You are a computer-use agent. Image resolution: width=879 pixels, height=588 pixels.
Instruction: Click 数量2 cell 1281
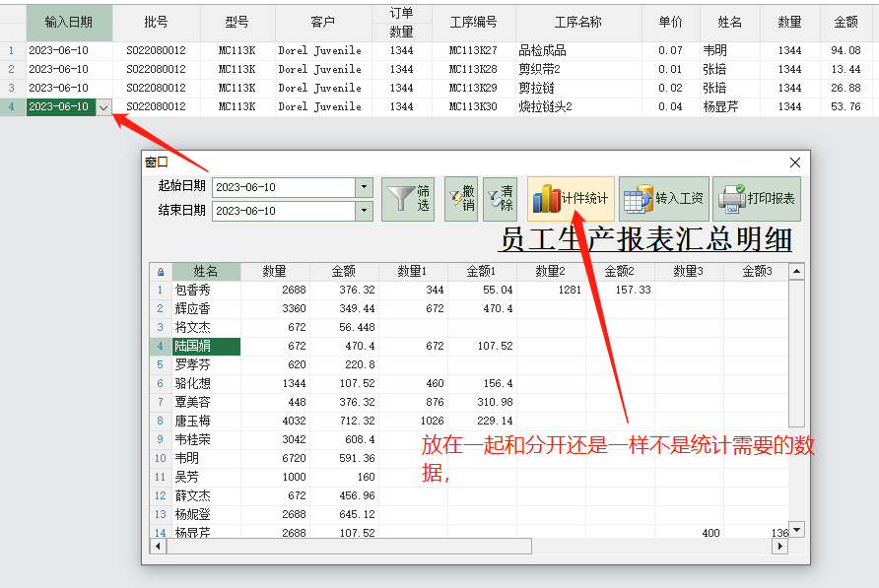tap(551, 291)
